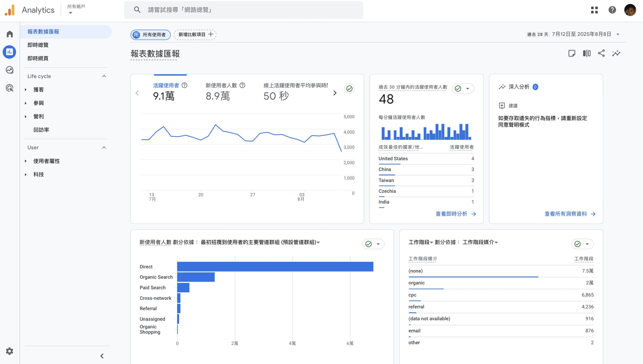Open the Help question mark icon
This screenshot has width=643, height=364.
tap(612, 10)
